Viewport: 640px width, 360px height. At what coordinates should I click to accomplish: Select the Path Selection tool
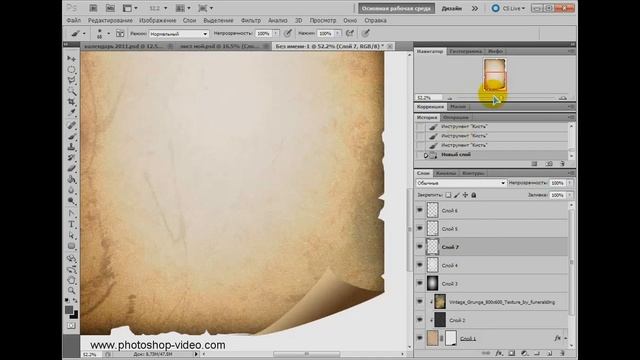(x=71, y=235)
